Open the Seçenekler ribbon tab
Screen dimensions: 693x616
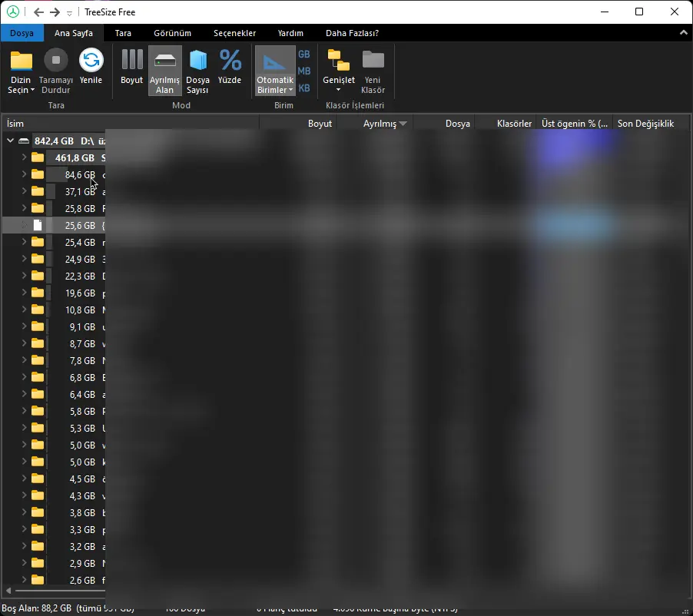click(234, 33)
